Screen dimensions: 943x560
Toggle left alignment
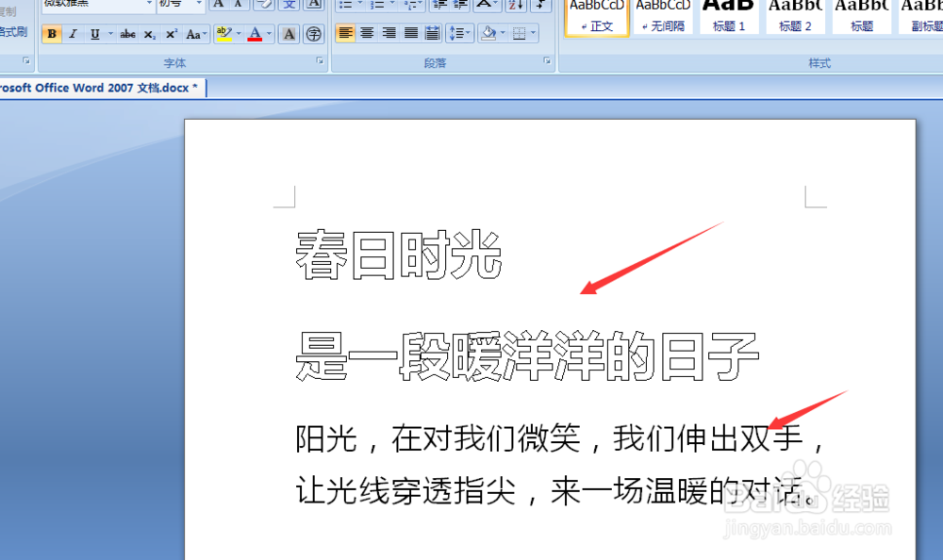tap(346, 33)
